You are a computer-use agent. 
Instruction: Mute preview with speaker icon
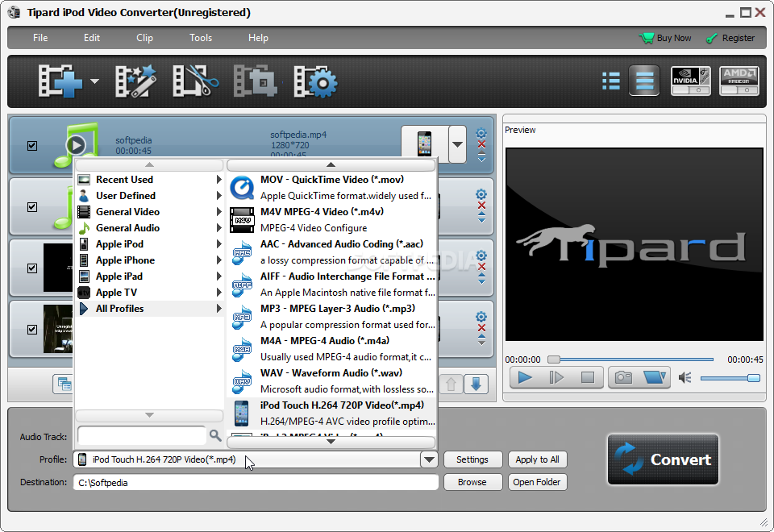click(685, 378)
